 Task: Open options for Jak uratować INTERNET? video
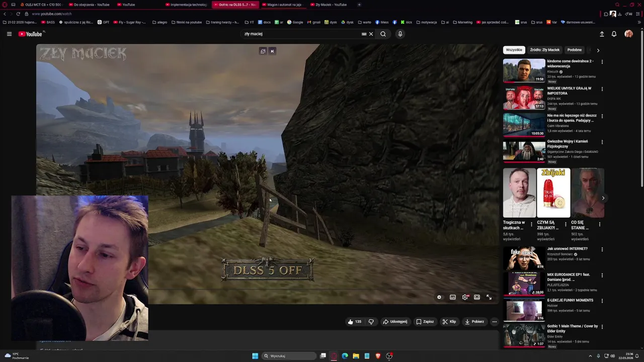pyautogui.click(x=602, y=249)
